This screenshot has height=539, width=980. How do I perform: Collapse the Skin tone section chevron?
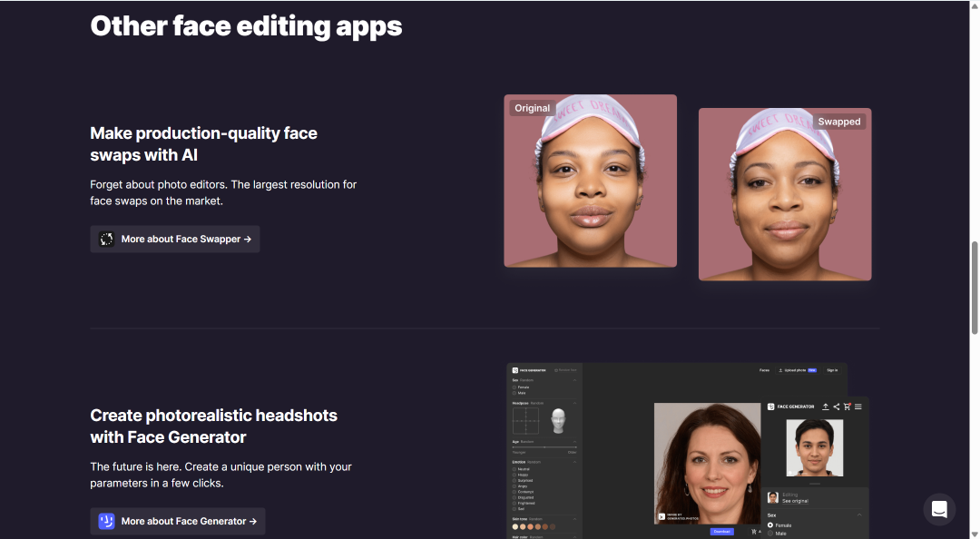click(575, 519)
